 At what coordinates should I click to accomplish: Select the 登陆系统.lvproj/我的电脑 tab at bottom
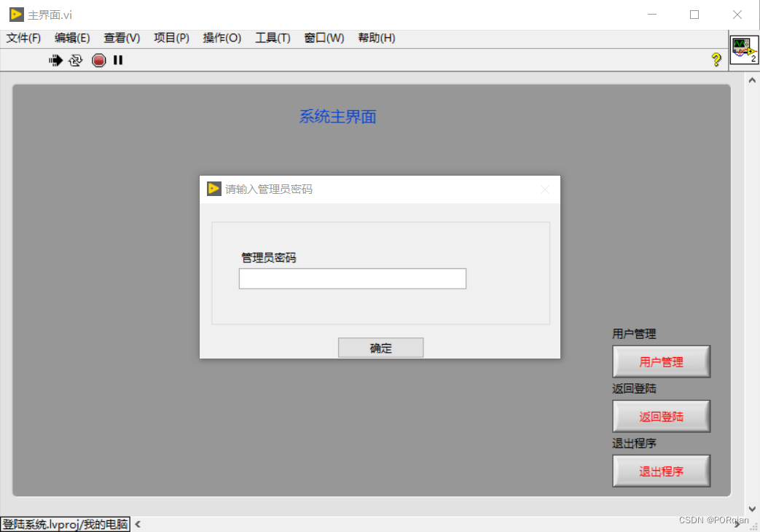click(65, 524)
